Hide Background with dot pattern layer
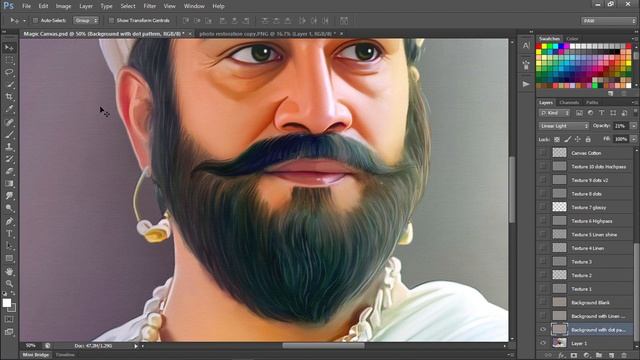The image size is (640, 360). pos(543,330)
